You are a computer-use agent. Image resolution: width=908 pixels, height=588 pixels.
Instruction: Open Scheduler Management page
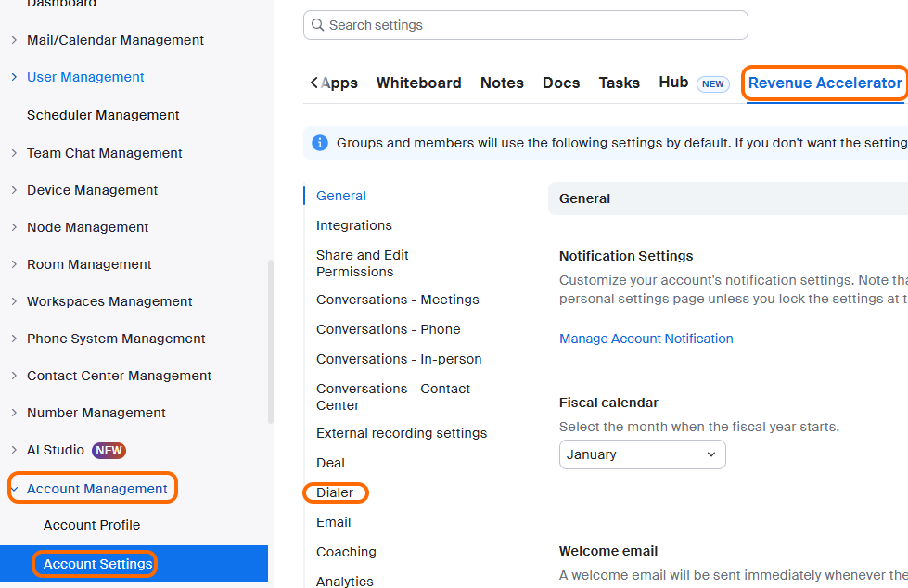point(103,115)
